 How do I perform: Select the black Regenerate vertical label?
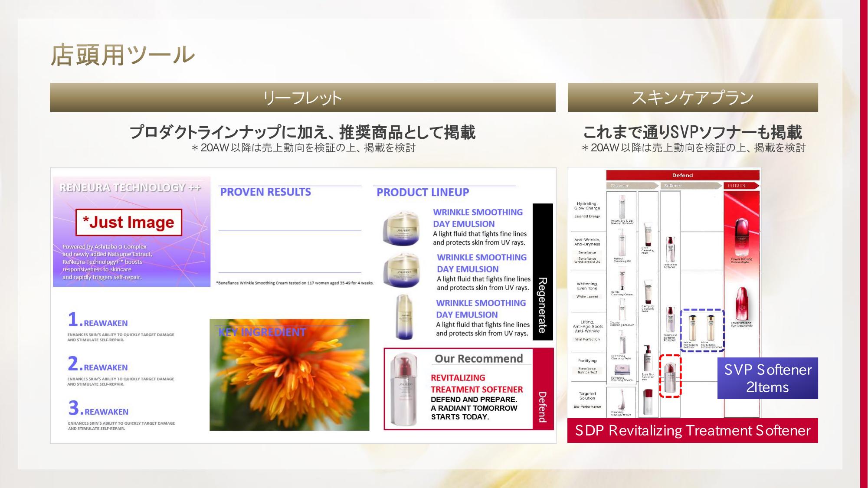click(543, 272)
